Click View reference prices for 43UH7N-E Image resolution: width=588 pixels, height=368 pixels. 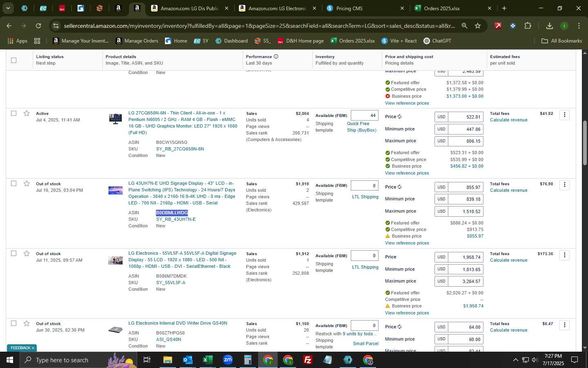point(407,243)
